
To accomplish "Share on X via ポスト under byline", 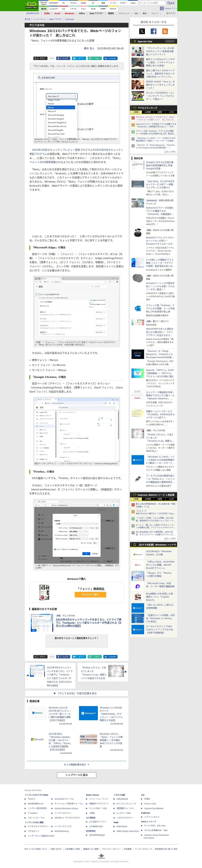I will pyautogui.click(x=40, y=58).
